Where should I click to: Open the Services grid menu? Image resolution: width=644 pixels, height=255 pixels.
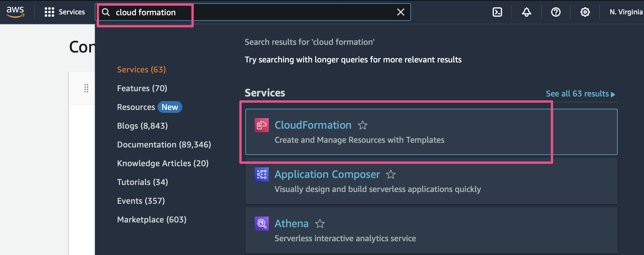(64, 12)
